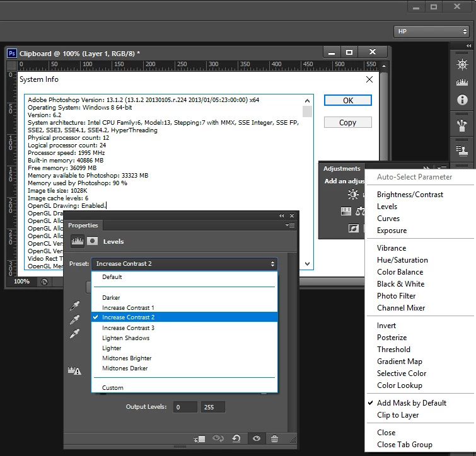
Task: Collapse the Properties panel with double arrows
Action: (282, 215)
